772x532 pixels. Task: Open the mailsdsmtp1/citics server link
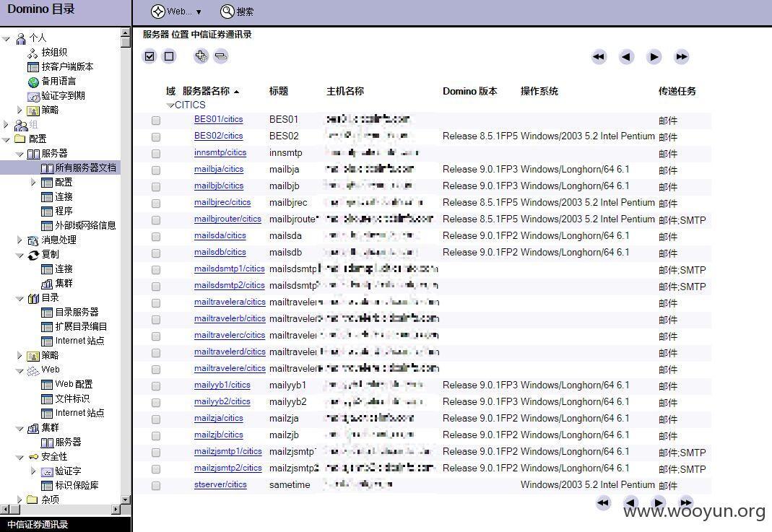point(230,269)
